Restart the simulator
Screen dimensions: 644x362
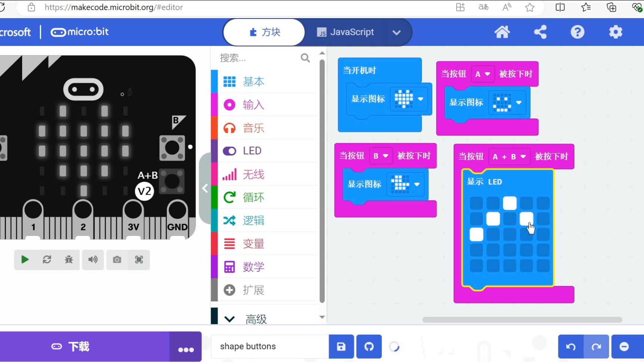click(47, 259)
